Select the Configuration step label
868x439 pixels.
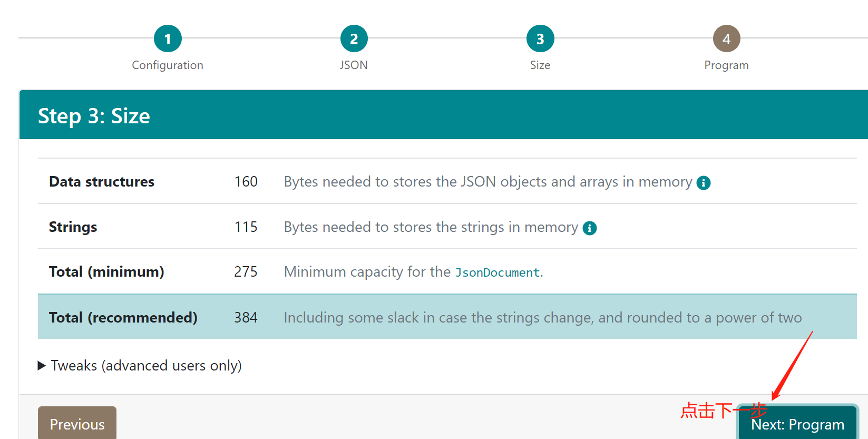(168, 65)
